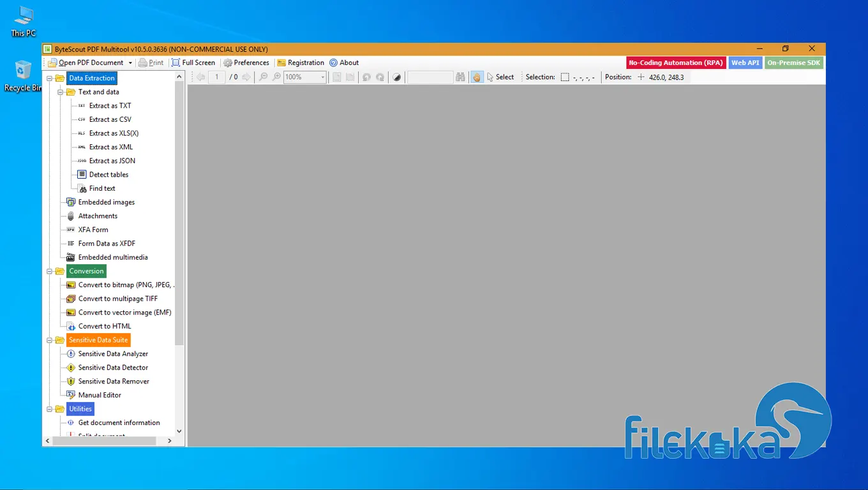Choose continuous pages view icon
This screenshot has width=868, height=490.
[x=350, y=77]
